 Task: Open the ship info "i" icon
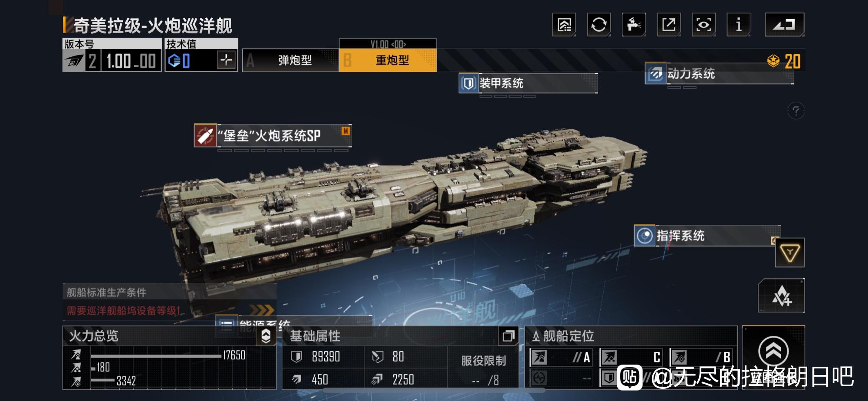point(739,24)
